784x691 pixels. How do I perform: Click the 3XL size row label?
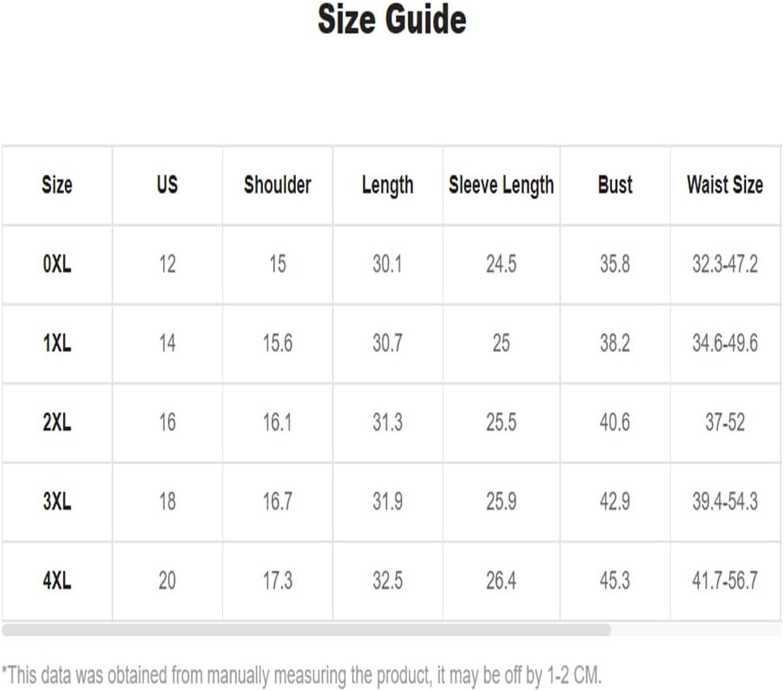coord(57,501)
